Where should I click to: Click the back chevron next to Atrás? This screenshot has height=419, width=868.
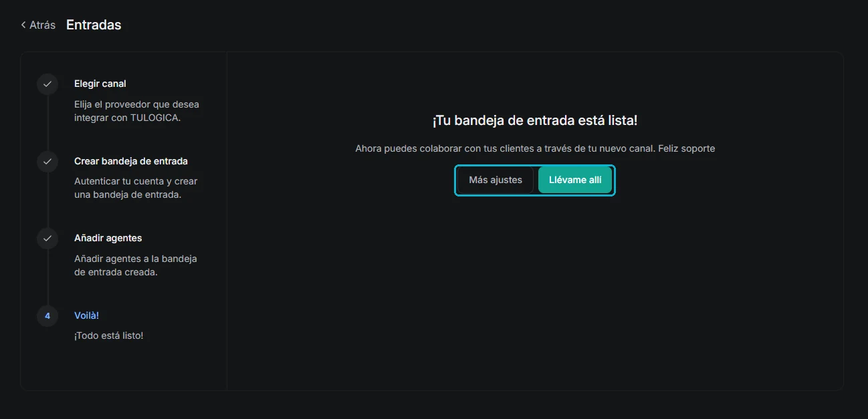[23, 25]
